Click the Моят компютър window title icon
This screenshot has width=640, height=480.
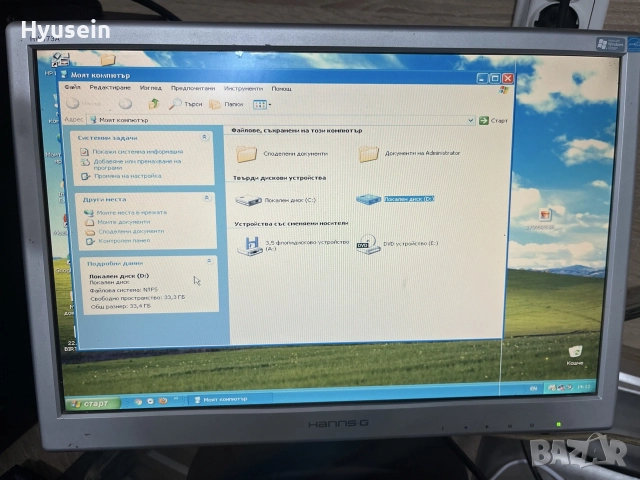coord(64,74)
